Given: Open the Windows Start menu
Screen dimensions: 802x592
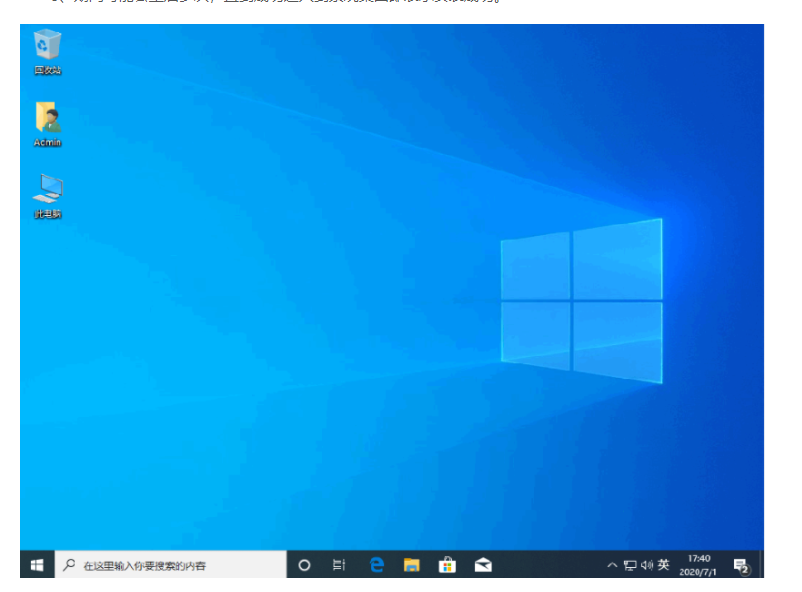Looking at the screenshot, I should pos(37,565).
